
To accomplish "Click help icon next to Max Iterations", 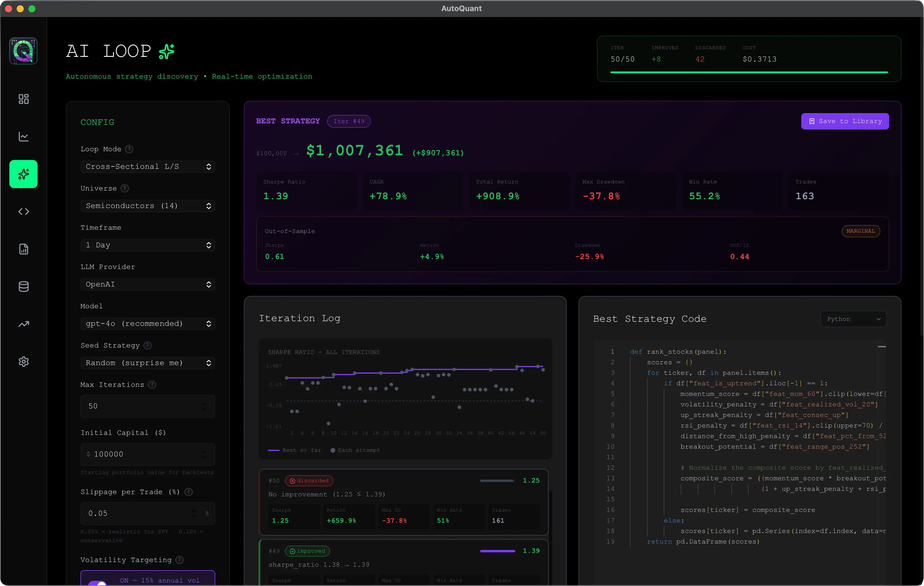I will [152, 384].
